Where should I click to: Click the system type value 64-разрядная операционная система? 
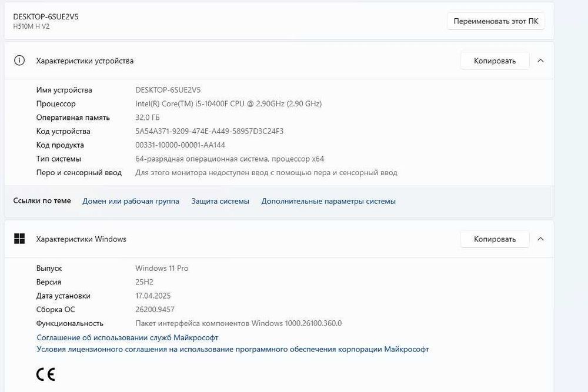pyautogui.click(x=229, y=159)
